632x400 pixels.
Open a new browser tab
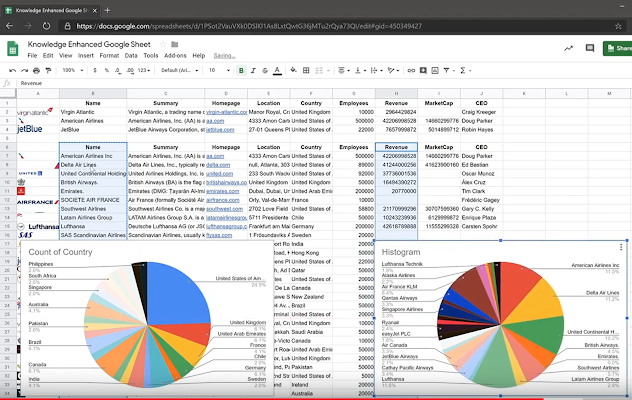tap(107, 10)
